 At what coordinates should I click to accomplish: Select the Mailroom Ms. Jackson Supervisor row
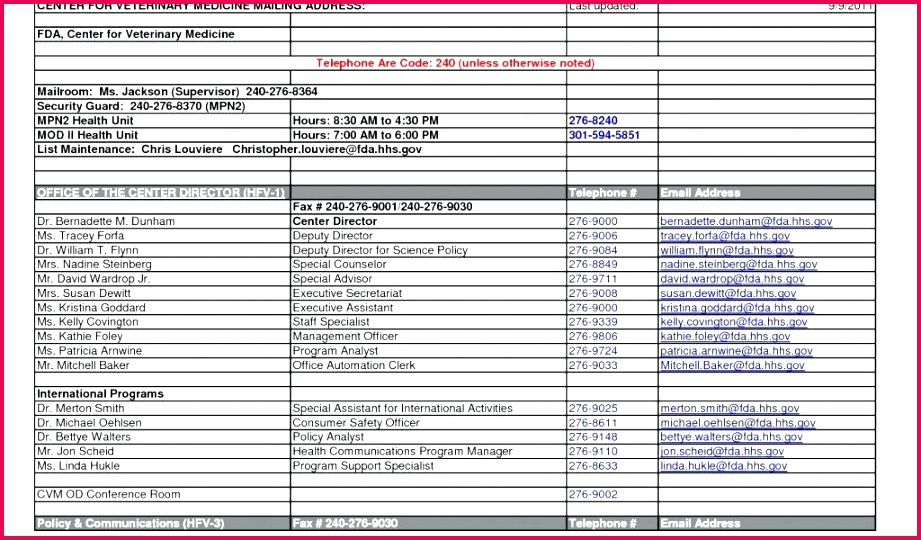pos(301,92)
